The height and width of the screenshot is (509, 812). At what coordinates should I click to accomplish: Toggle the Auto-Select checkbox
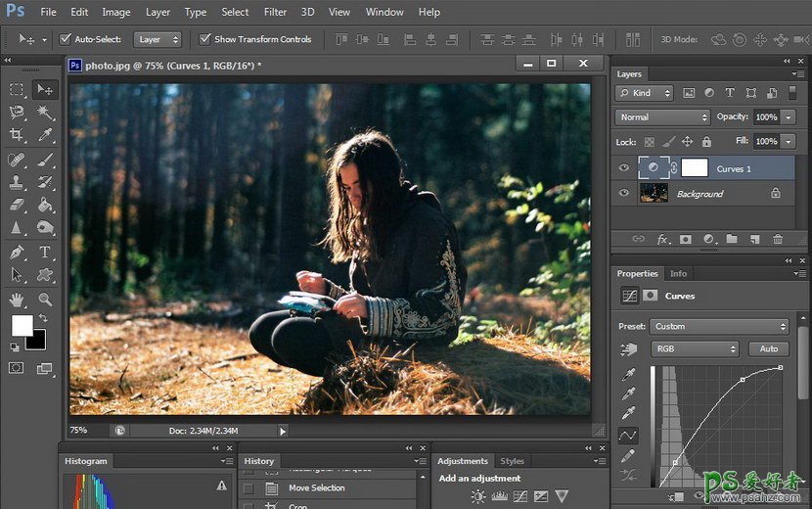[66, 39]
